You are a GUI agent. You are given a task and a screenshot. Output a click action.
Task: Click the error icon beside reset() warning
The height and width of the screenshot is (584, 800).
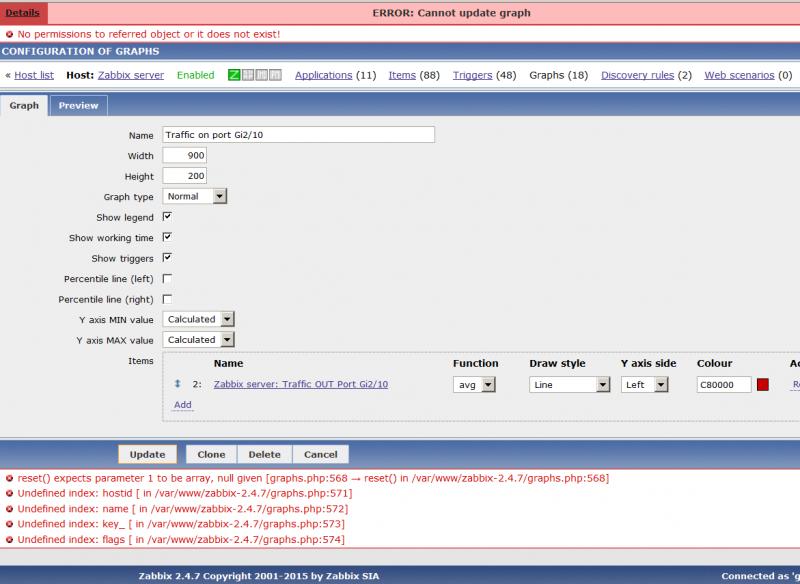point(9,478)
